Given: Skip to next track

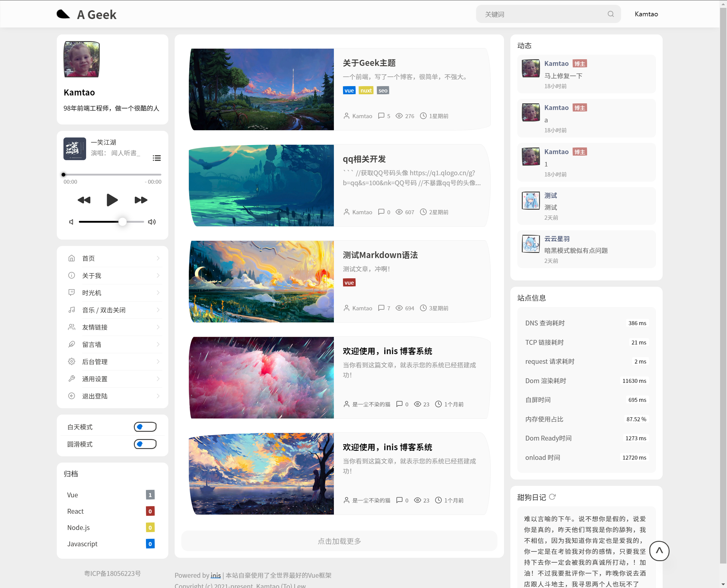Looking at the screenshot, I should click(141, 200).
